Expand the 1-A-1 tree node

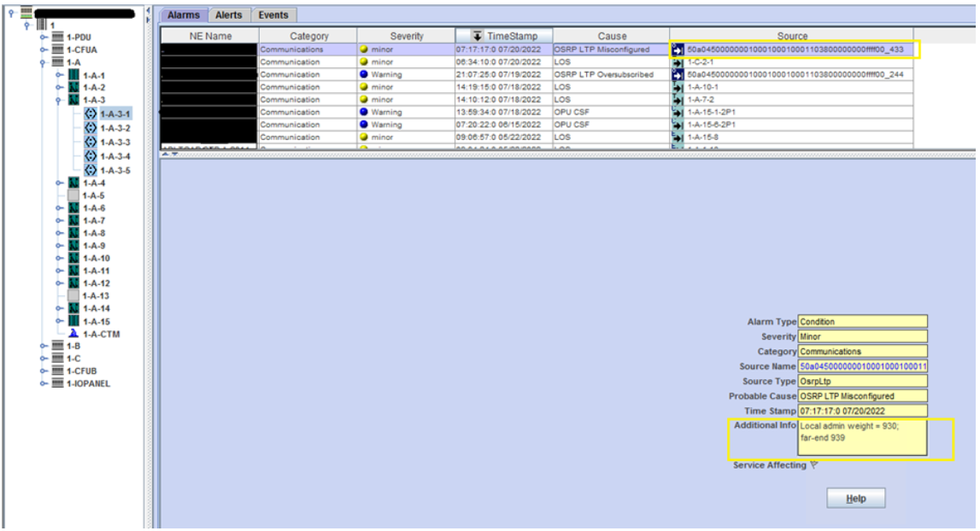pyautogui.click(x=59, y=75)
